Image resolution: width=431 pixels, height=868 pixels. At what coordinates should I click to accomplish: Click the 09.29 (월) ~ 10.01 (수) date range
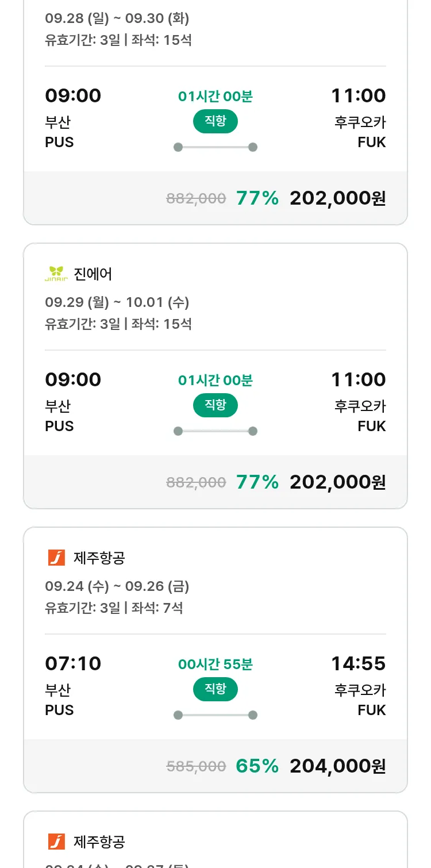click(x=117, y=302)
